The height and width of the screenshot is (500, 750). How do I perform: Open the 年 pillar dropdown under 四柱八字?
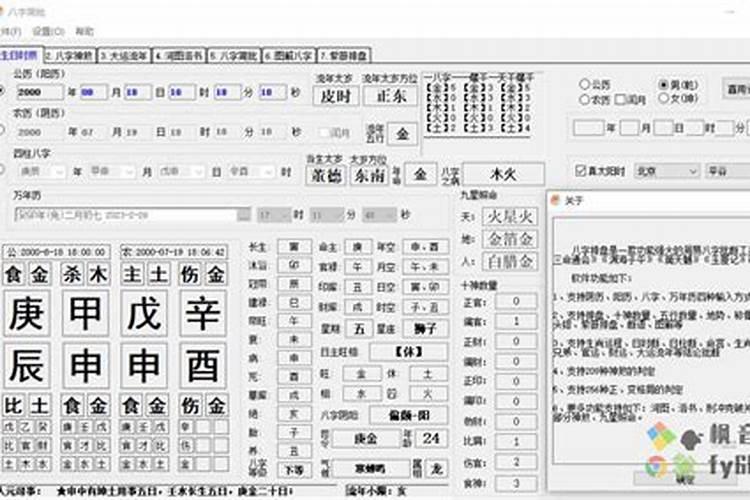coord(42,171)
